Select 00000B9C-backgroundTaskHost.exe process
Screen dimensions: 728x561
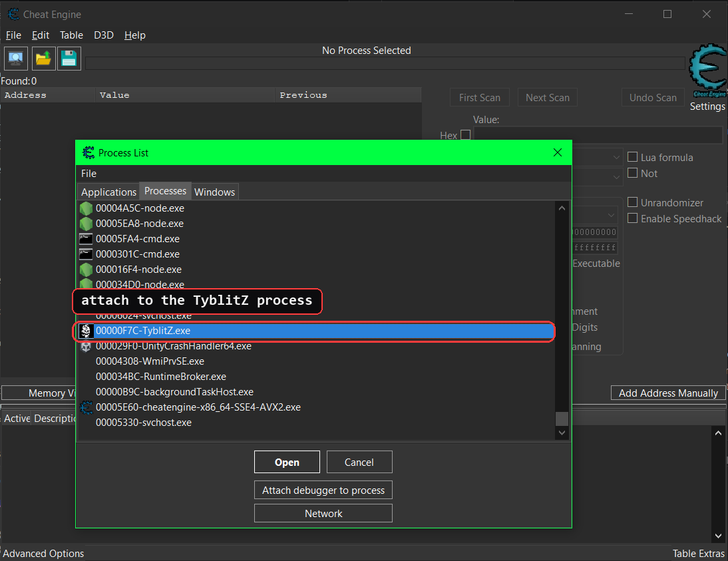pos(316,392)
